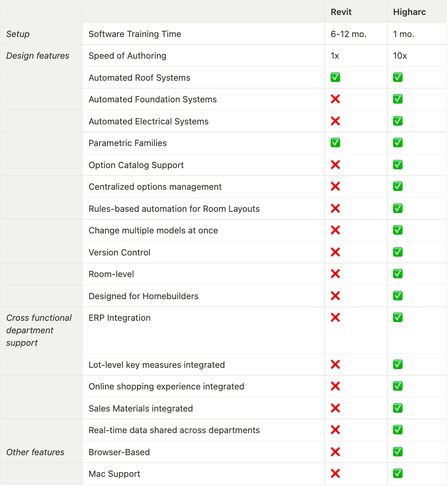The width and height of the screenshot is (448, 486).
Task: Click Higharc's green check for Browser-Based
Action: [398, 452]
